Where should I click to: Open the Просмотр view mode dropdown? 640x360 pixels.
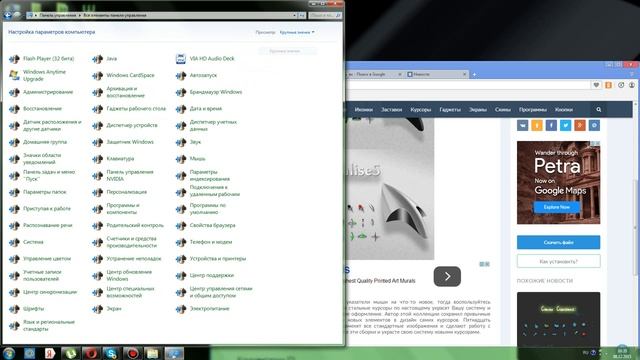tap(297, 32)
